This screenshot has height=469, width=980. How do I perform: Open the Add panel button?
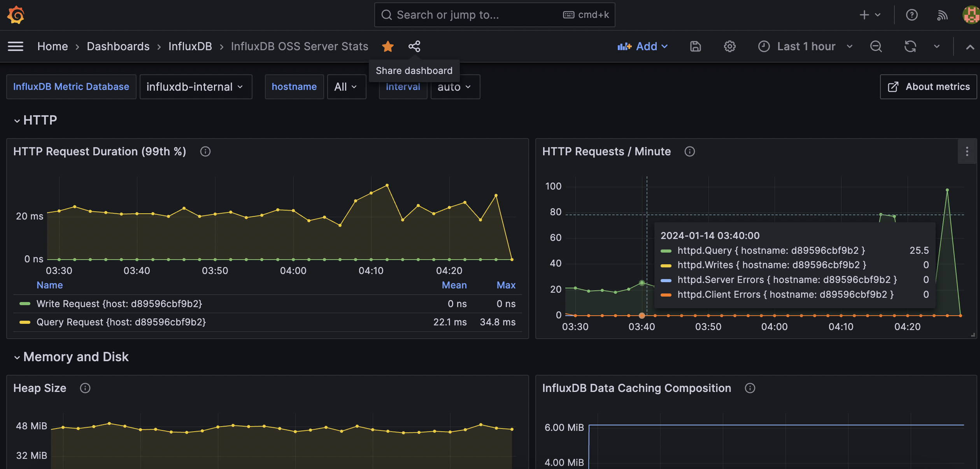(643, 46)
